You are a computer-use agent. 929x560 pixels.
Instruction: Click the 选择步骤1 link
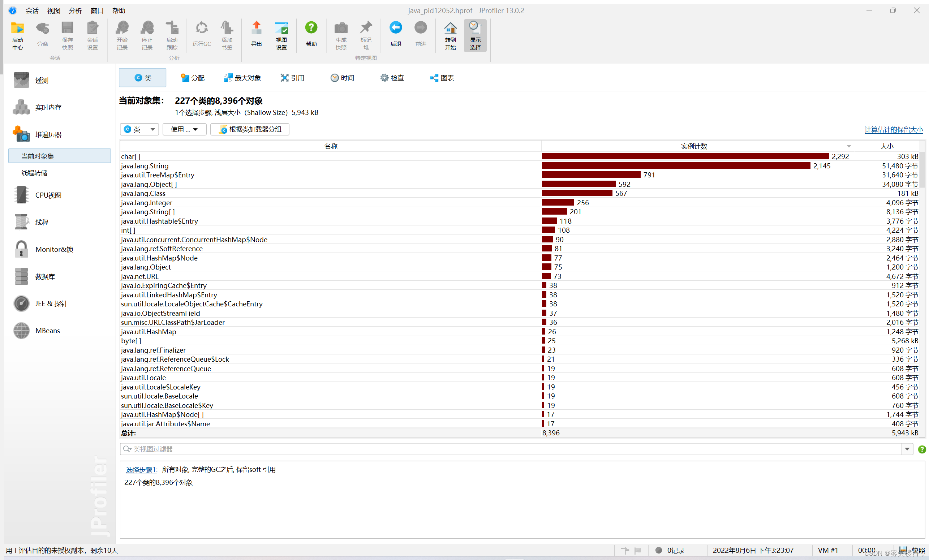[141, 470]
